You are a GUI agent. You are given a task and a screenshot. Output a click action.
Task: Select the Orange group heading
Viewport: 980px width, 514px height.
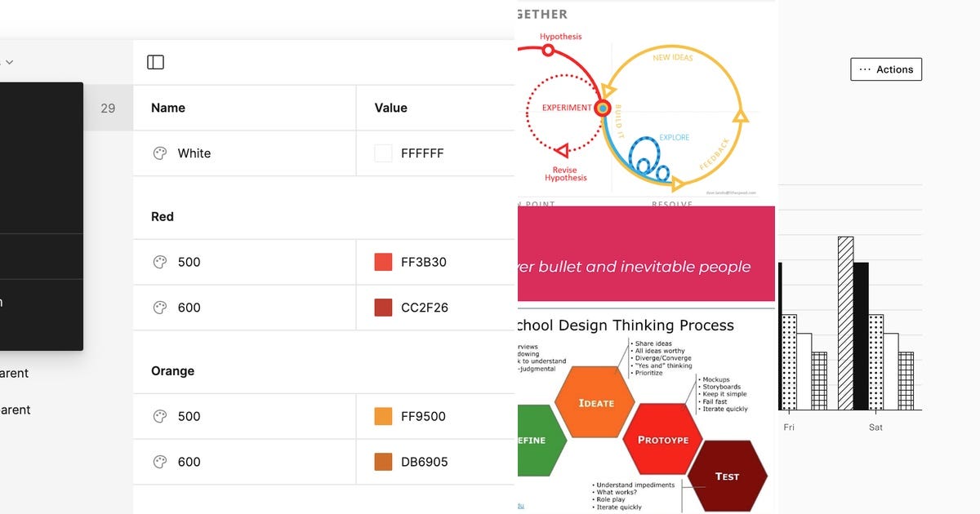(172, 370)
